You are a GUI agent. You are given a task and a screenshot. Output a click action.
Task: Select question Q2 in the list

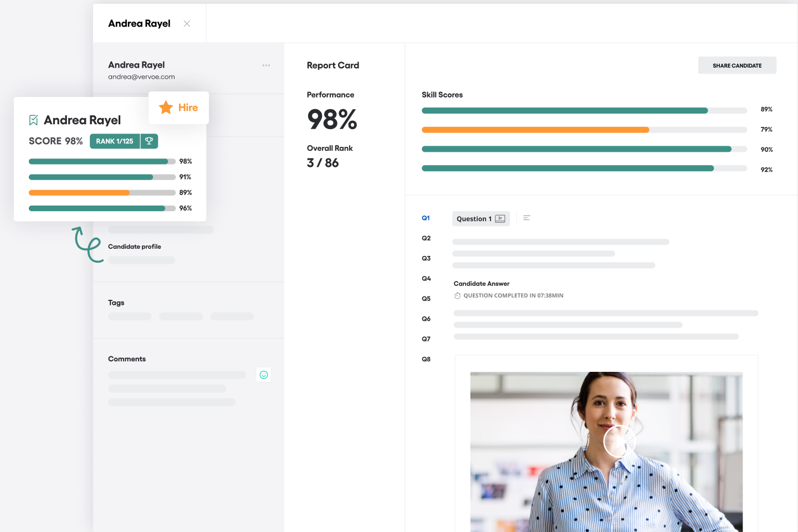[426, 238]
